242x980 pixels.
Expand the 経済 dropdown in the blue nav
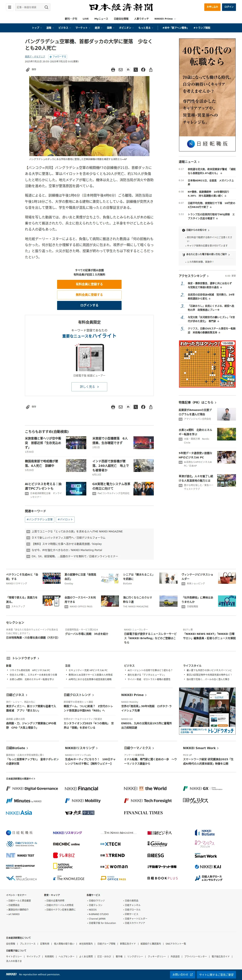(x=99, y=28)
